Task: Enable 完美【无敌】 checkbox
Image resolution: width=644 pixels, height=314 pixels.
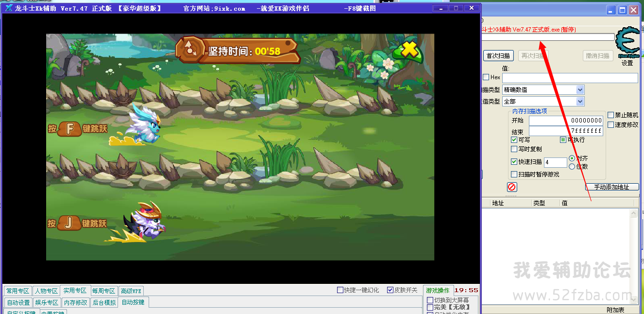Action: click(x=430, y=307)
